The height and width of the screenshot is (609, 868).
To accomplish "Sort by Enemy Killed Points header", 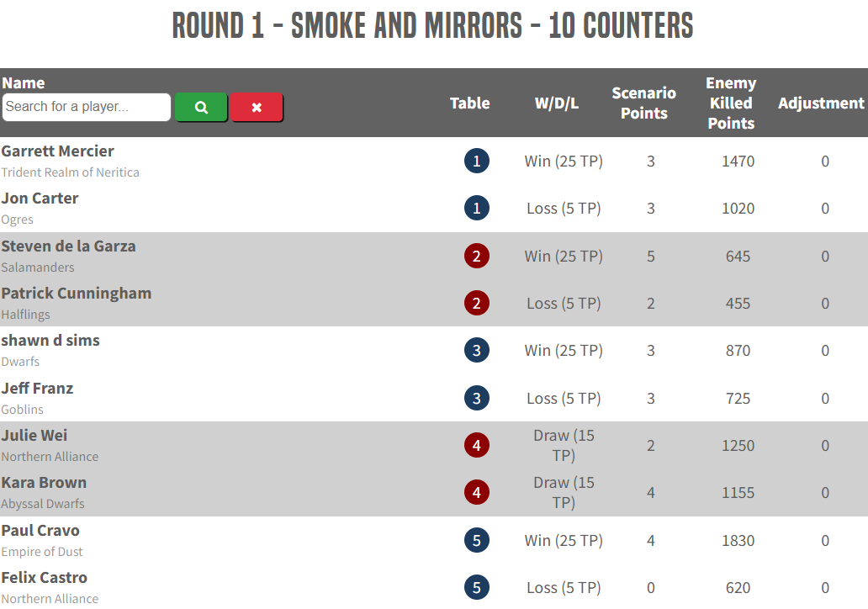I will [731, 103].
